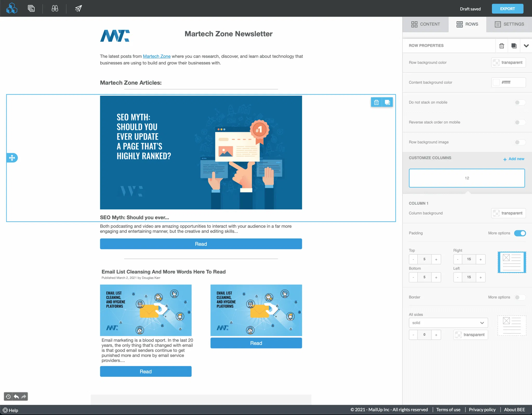The height and width of the screenshot is (415, 532).
Task: Increase Left padding with plus
Action: 481,277
